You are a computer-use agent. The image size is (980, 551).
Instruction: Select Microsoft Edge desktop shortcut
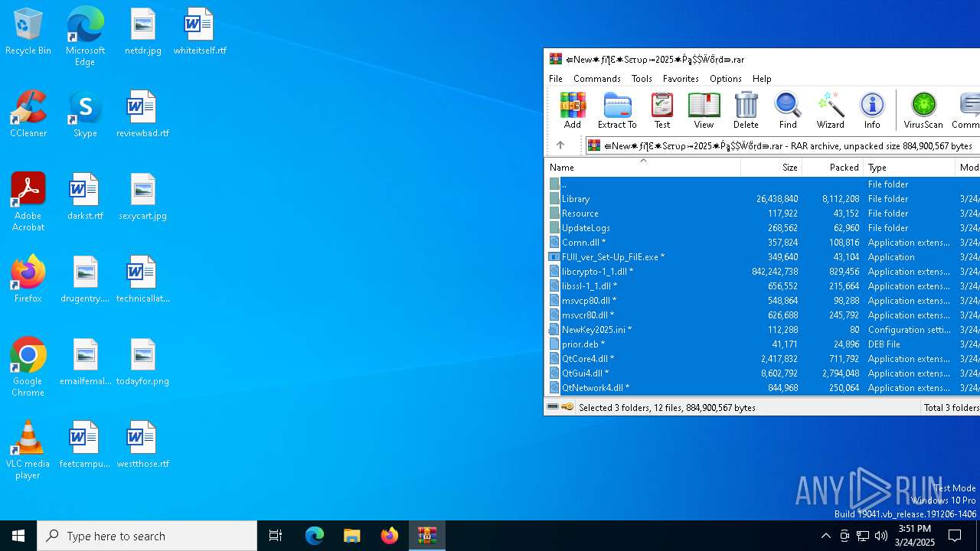click(x=85, y=37)
